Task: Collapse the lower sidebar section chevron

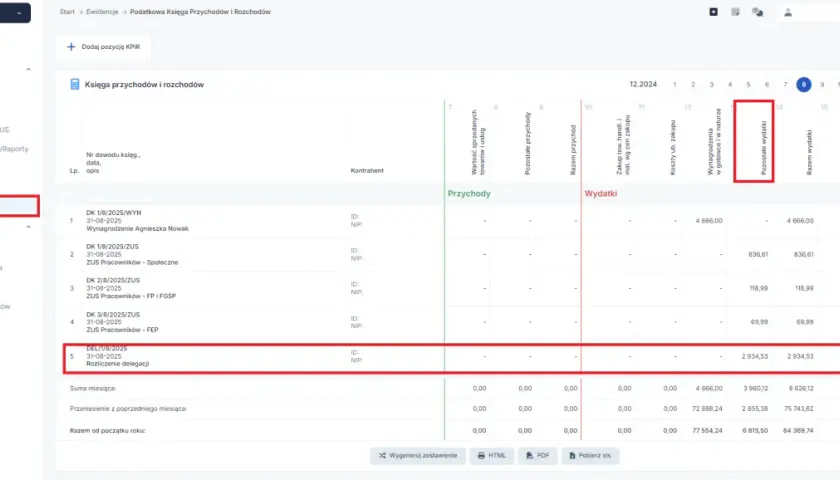Action: tap(28, 227)
